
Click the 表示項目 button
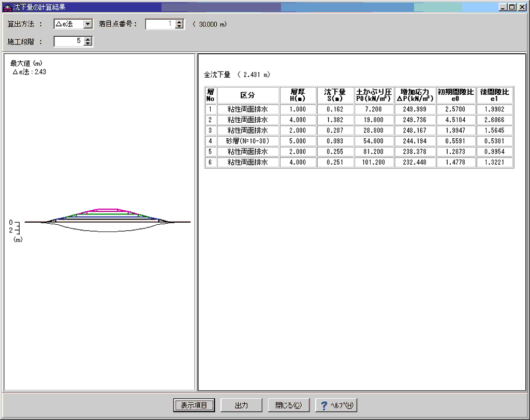[x=194, y=405]
